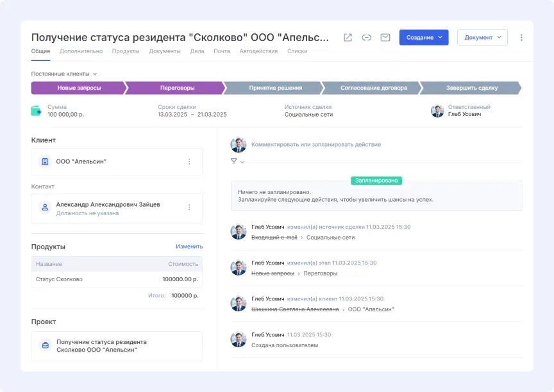Open the deal in a new window

point(347,38)
